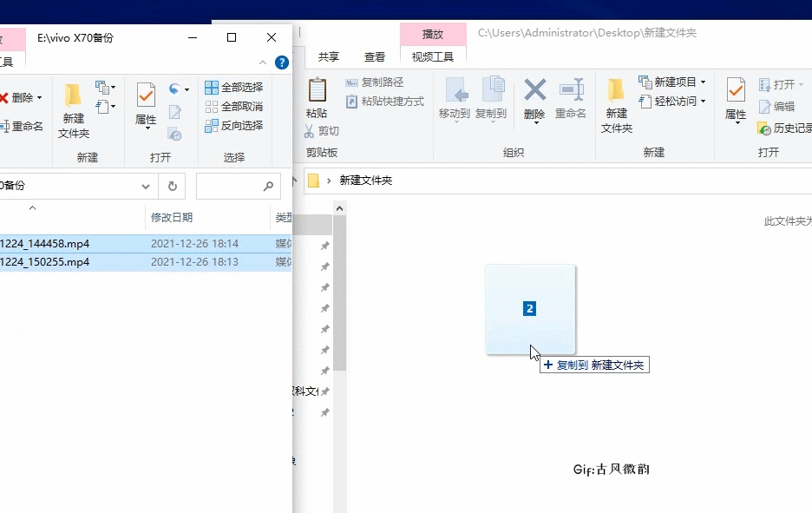The image size is (812, 513).
Task: Click the blue Help question mark button
Action: 282,62
